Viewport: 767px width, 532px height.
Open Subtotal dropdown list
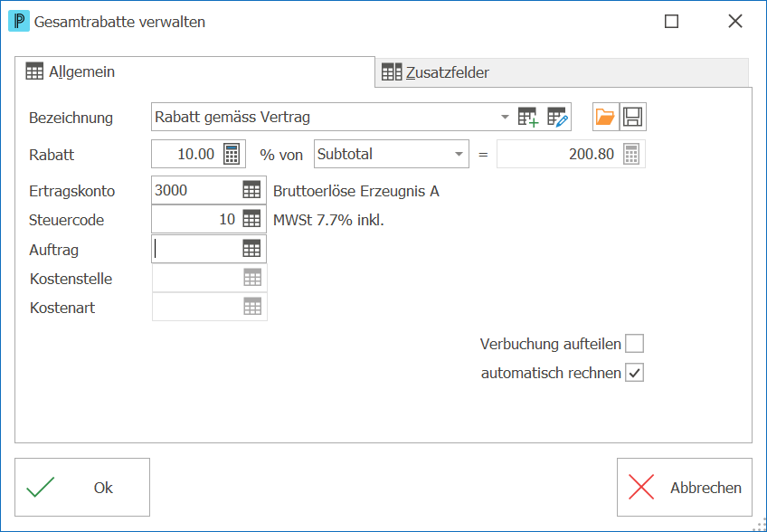click(459, 154)
